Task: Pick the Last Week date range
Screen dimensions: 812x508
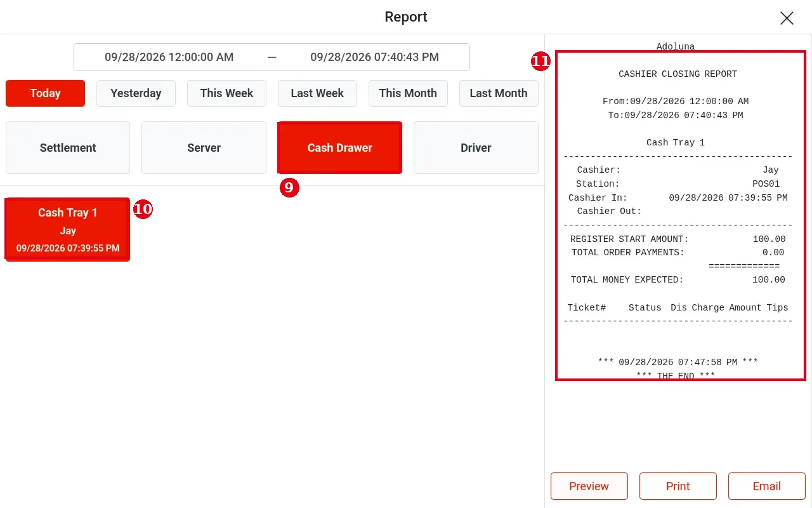Action: 317,93
